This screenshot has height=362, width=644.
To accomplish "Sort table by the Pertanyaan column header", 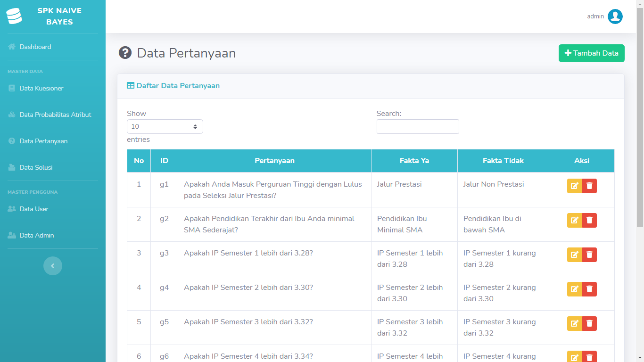I will tap(275, 161).
